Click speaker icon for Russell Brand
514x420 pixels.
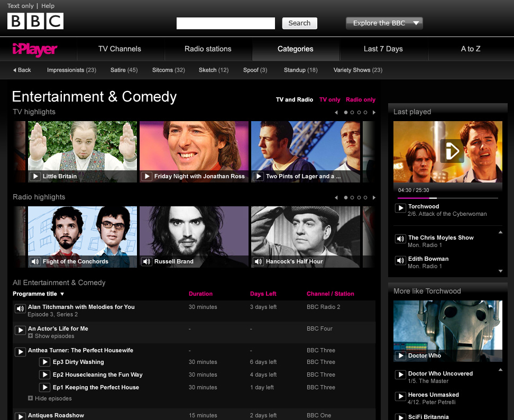pyautogui.click(x=147, y=261)
